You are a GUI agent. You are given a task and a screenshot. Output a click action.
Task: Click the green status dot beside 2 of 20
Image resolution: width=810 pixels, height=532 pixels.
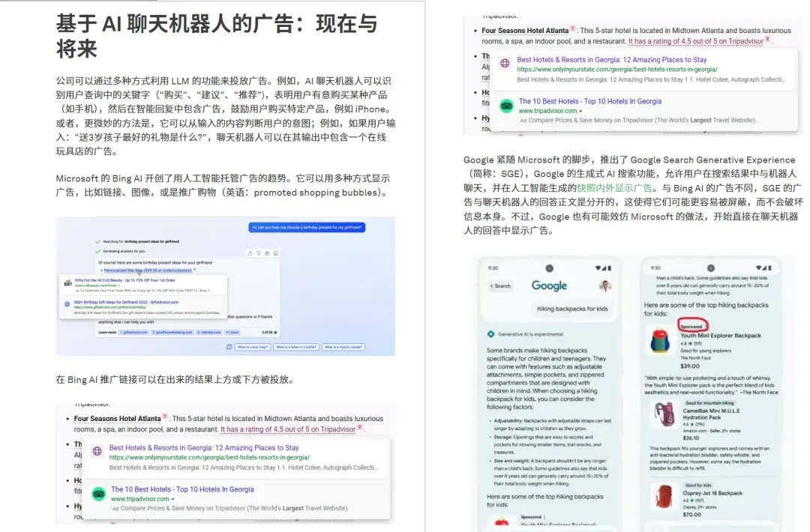(x=275, y=332)
